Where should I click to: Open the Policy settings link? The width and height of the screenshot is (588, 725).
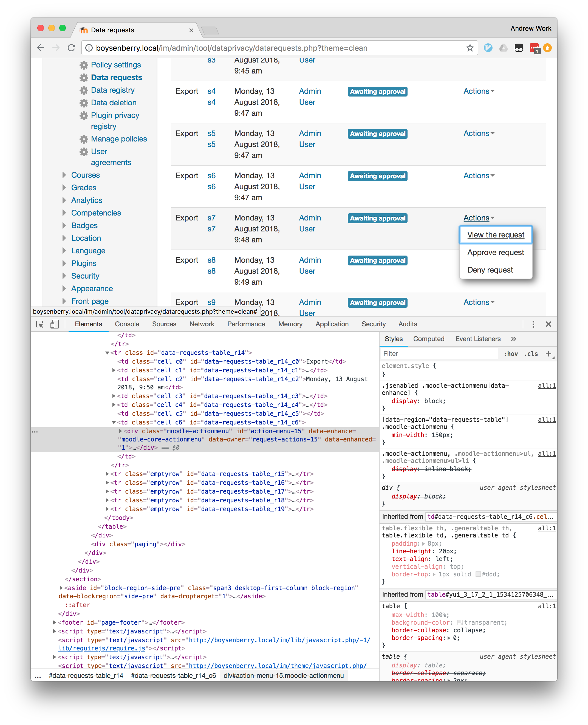[116, 65]
